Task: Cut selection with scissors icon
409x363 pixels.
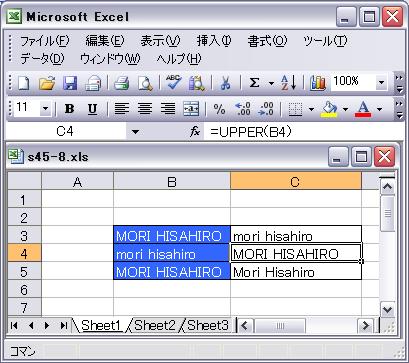Action: (x=226, y=83)
